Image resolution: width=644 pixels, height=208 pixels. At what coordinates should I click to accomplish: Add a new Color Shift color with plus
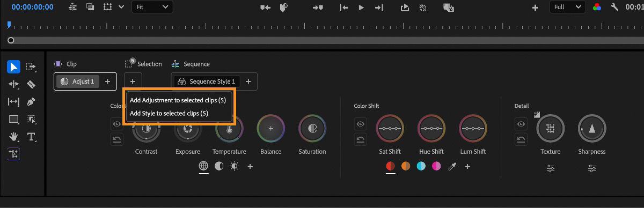point(467,167)
